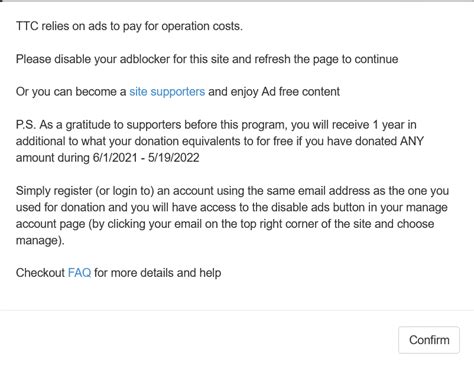
Task: Open the FAQ link
Action: [79, 273]
